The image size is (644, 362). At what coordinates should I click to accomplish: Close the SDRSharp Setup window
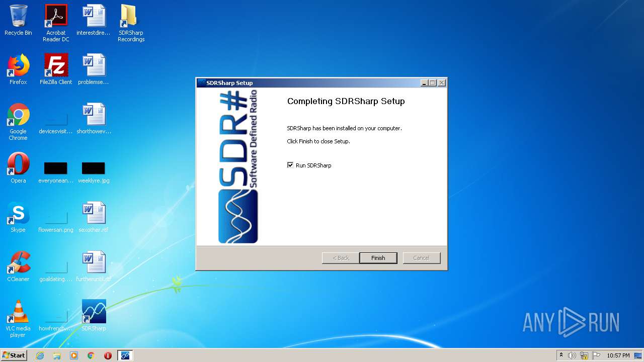[x=442, y=83]
